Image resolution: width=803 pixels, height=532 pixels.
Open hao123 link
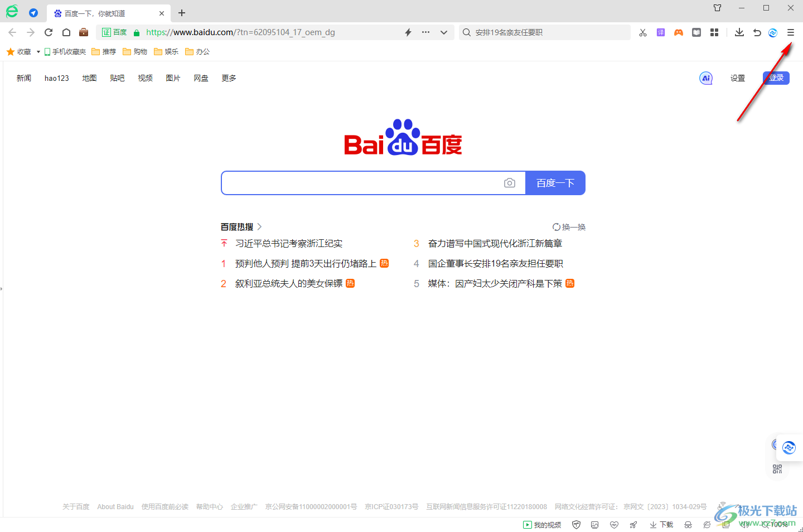coord(57,78)
